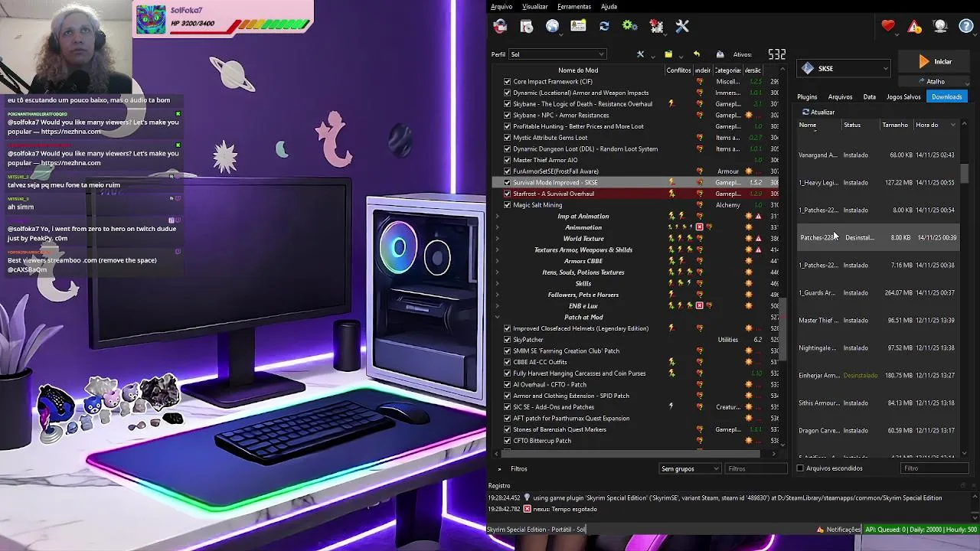Open the Ferramentas menu
The width and height of the screenshot is (980, 551).
pos(574,7)
